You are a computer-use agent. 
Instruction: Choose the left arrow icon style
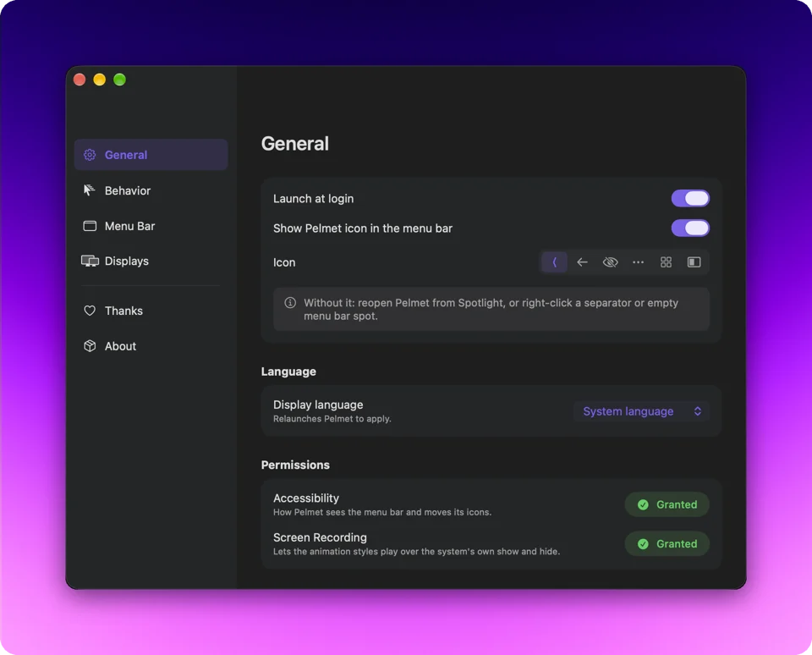click(582, 262)
